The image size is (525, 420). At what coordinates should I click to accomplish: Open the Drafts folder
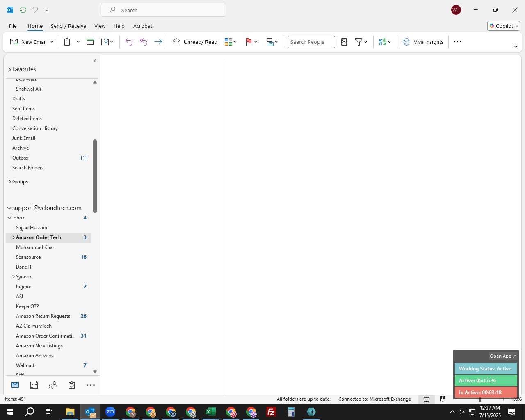coord(18,99)
